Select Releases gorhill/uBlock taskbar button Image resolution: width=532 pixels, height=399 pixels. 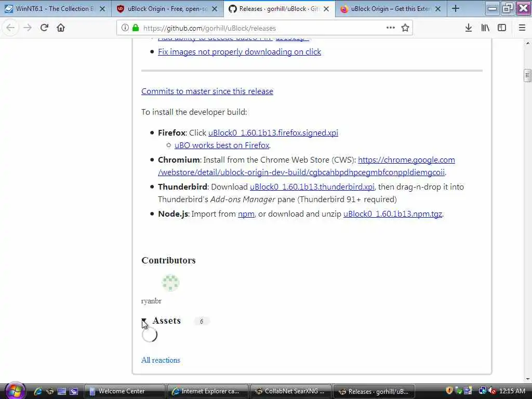point(374,391)
